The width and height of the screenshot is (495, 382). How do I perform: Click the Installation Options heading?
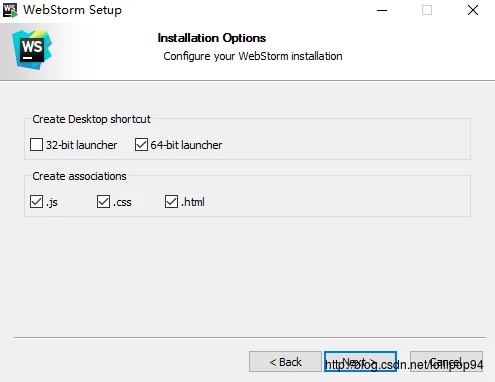point(212,38)
